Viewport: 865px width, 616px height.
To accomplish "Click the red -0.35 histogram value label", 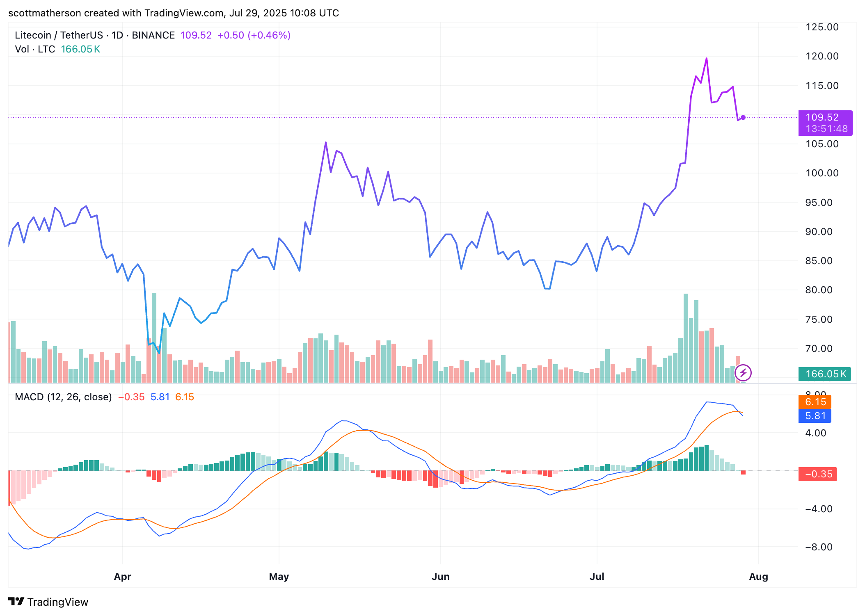I will (818, 474).
